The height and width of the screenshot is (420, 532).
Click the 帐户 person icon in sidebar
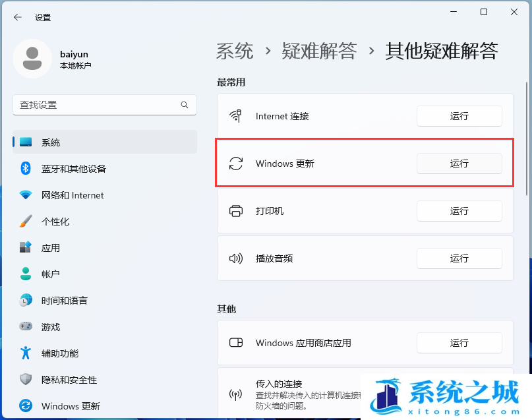(26, 274)
